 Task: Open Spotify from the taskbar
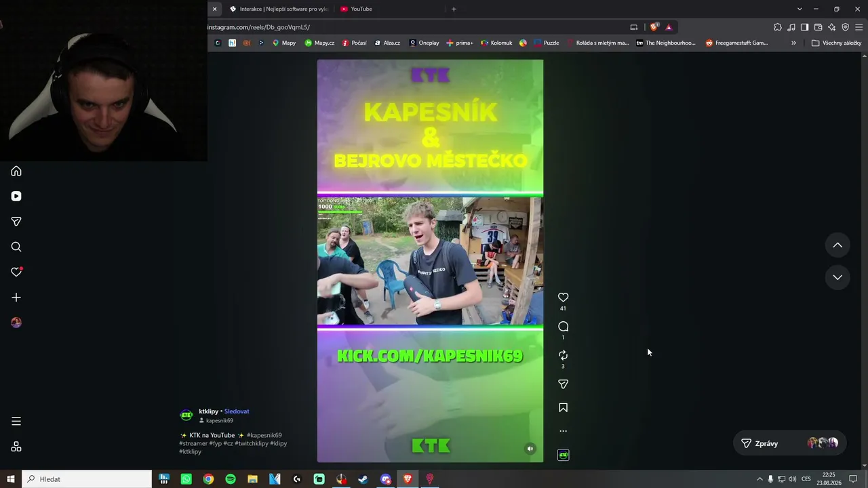tap(231, 479)
